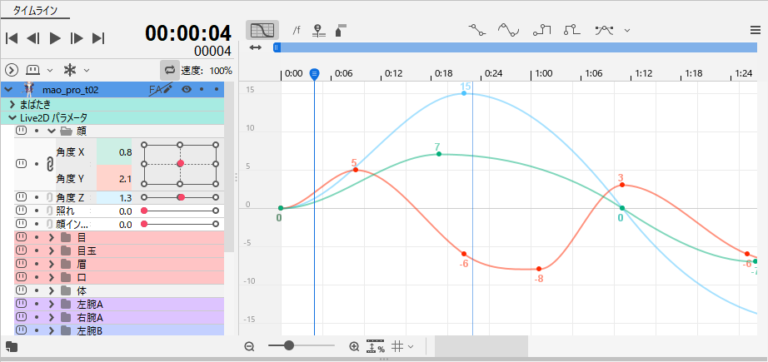Step forward one frame
The image size is (768, 362).
(77, 38)
